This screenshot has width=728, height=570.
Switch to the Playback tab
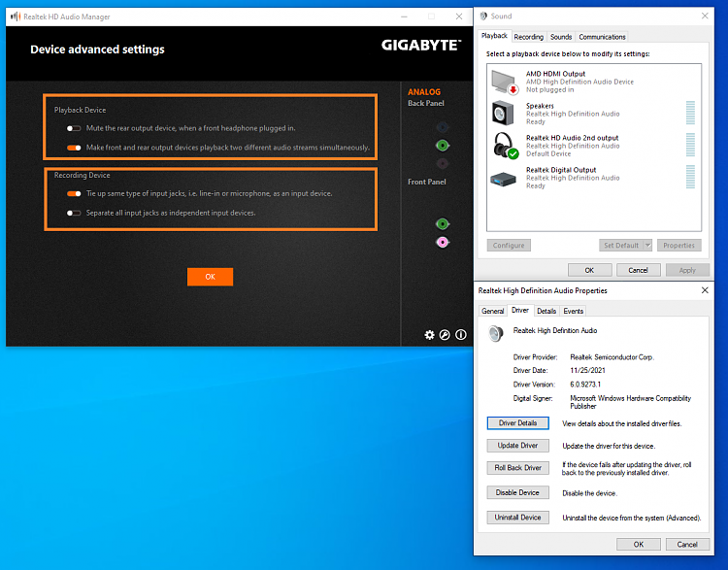494,36
